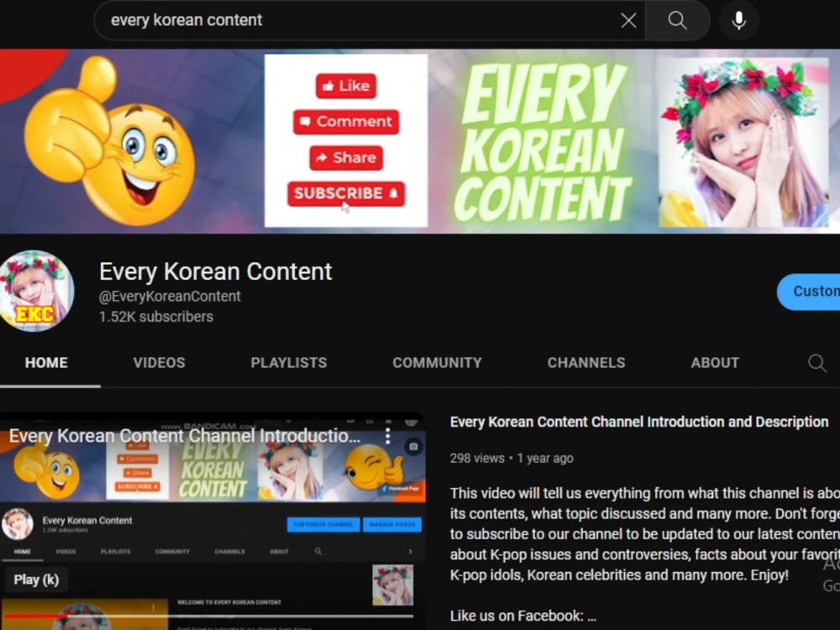
Task: Open the Channel Introduction and Description video link
Action: 639,423
